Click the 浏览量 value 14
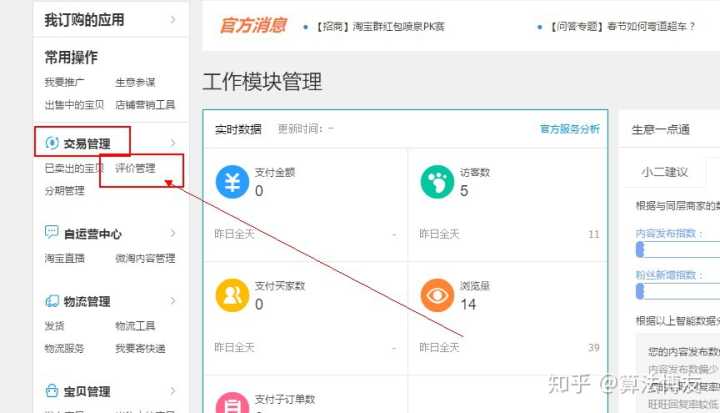 coord(468,304)
